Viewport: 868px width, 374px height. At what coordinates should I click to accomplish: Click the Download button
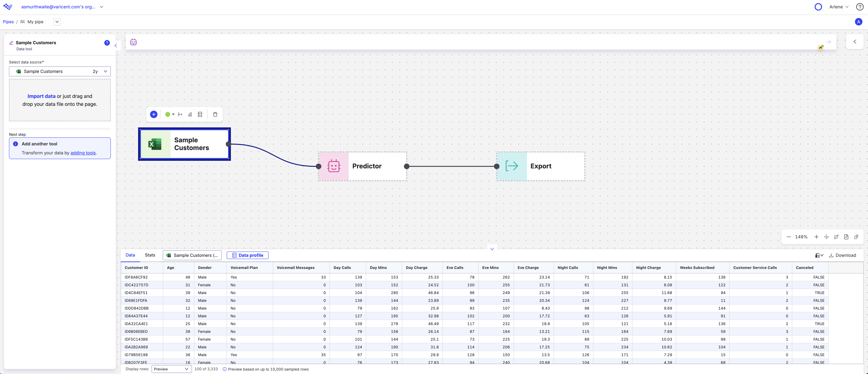(x=842, y=255)
